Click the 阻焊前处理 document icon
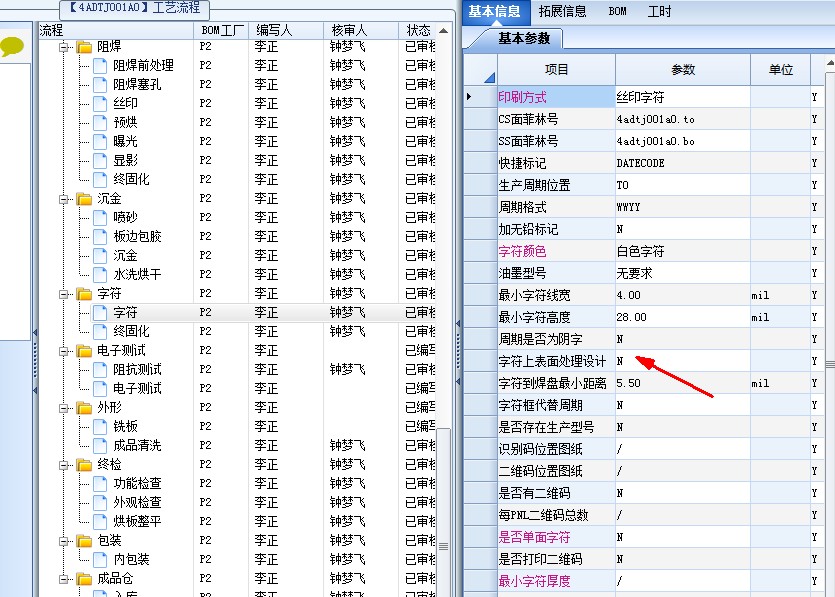Screen dimensions: 835x597 (x=100, y=66)
